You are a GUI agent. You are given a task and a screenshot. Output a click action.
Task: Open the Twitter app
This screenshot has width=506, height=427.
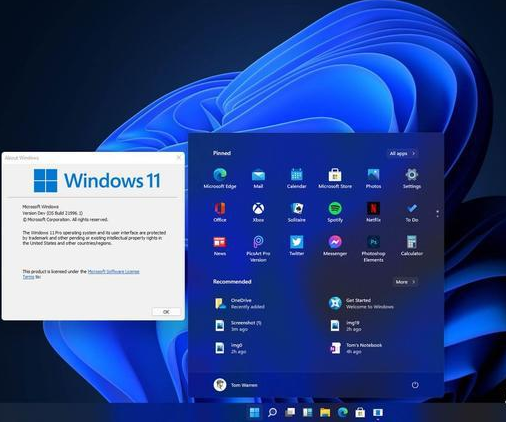(296, 246)
